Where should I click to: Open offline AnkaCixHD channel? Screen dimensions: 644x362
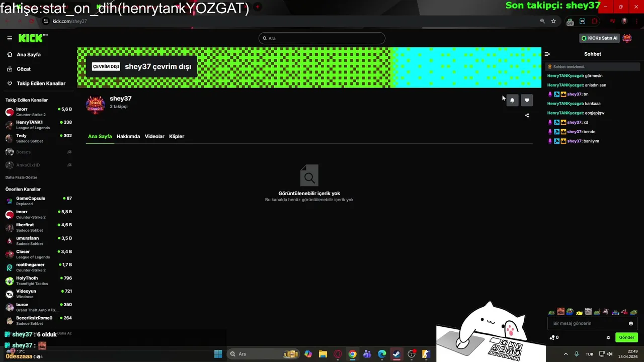click(39, 165)
